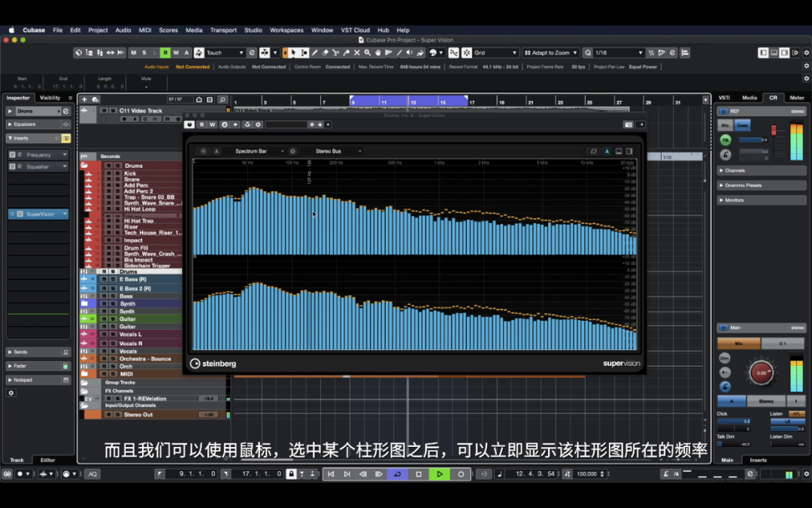Select the Erase tool in toolbar
Image resolution: width=812 pixels, height=508 pixels.
point(326,53)
